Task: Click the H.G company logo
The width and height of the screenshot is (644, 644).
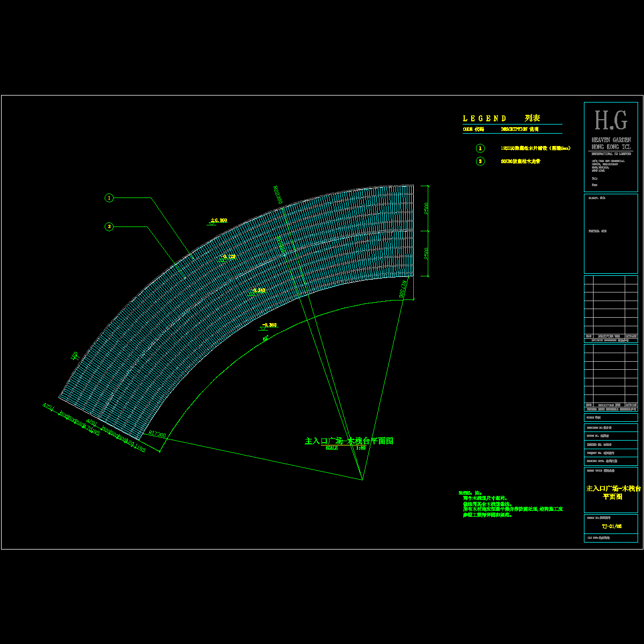Action: [x=611, y=121]
